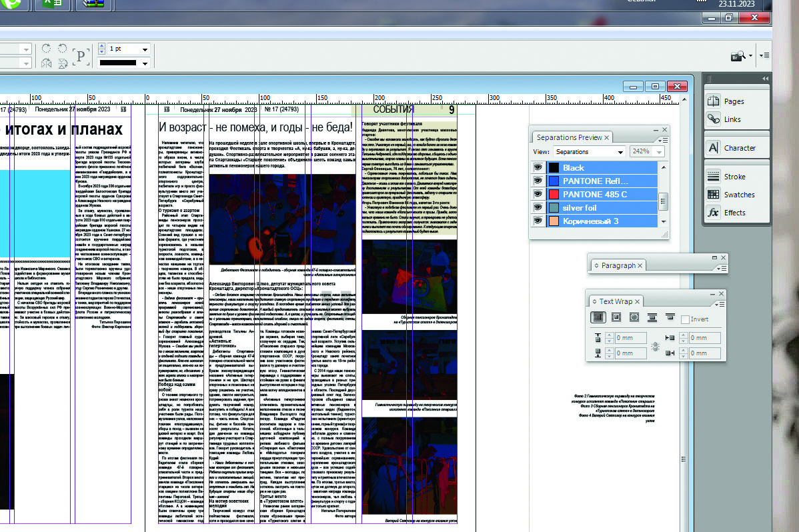The image size is (799, 532).
Task: Open the Stroke panel
Action: pos(726,177)
